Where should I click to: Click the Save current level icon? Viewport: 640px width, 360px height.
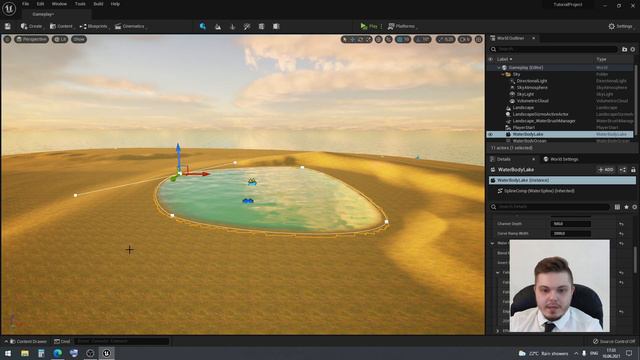pyautogui.click(x=8, y=26)
